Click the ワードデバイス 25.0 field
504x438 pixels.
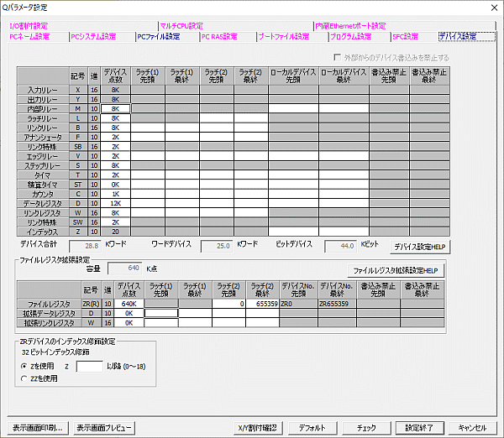tap(216, 246)
